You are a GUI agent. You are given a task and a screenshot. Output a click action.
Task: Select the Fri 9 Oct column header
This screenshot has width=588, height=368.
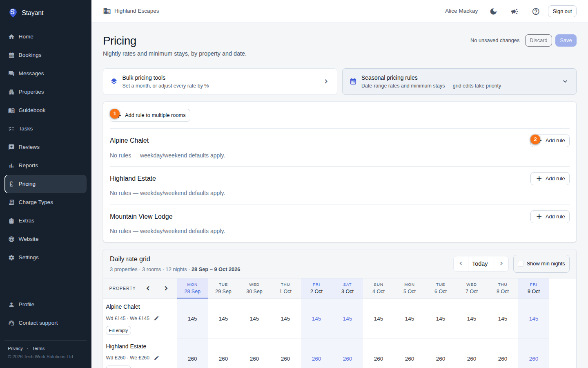pyautogui.click(x=534, y=288)
